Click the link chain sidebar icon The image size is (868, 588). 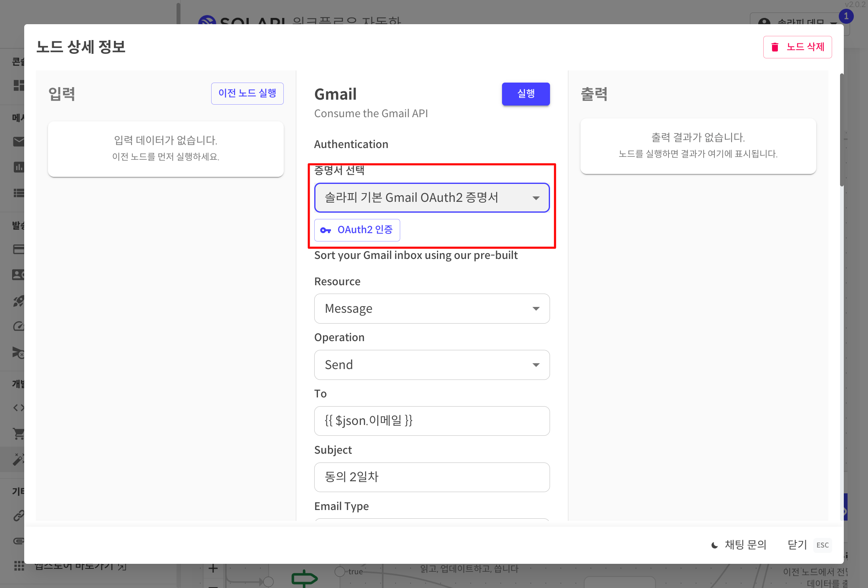[x=18, y=515]
